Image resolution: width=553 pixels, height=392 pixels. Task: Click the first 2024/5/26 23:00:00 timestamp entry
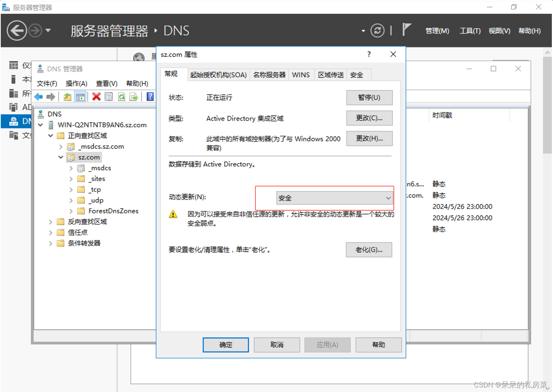click(462, 206)
